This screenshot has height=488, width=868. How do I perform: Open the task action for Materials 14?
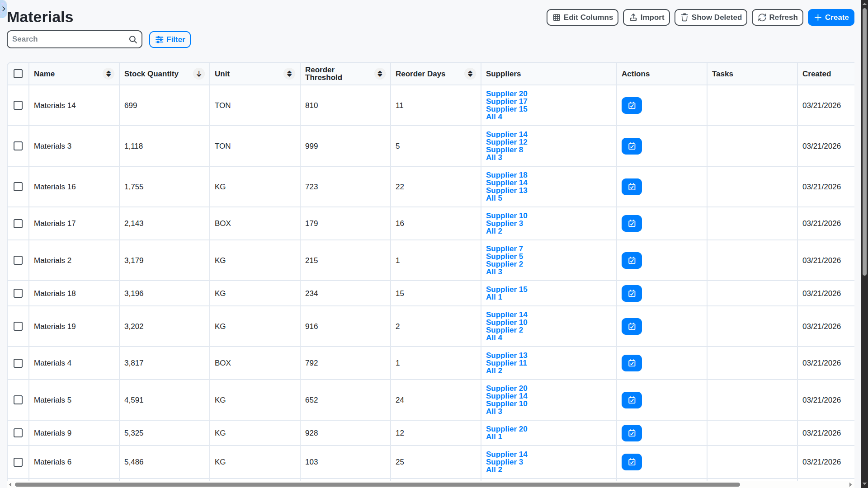click(x=631, y=105)
